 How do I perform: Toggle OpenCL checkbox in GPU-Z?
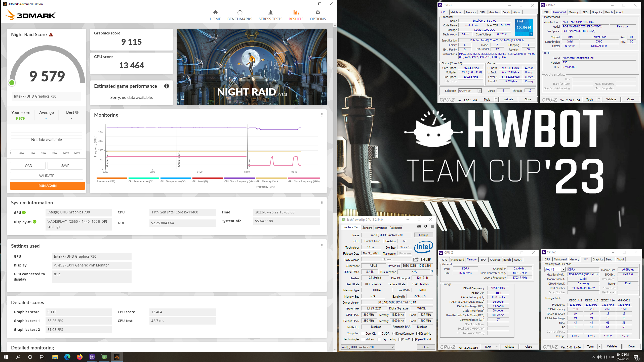coord(363,334)
